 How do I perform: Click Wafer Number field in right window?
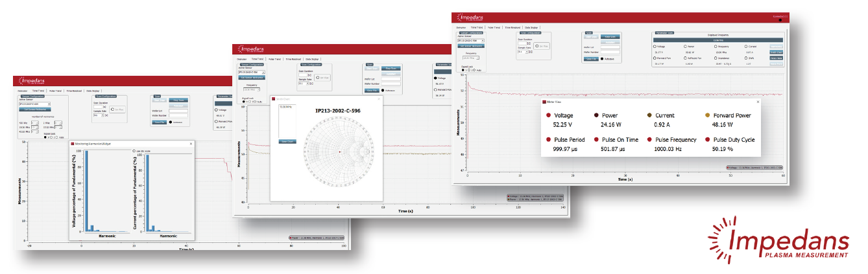(610, 52)
